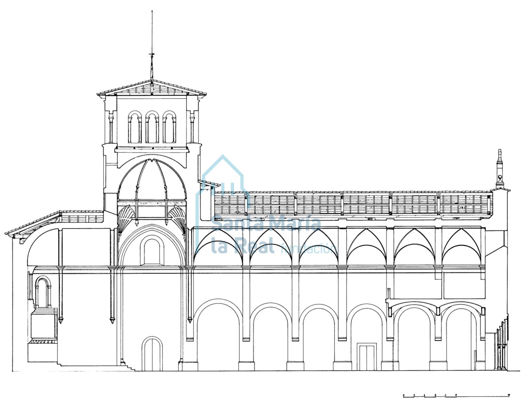Click the "Santa María" watermark text

[266, 224]
